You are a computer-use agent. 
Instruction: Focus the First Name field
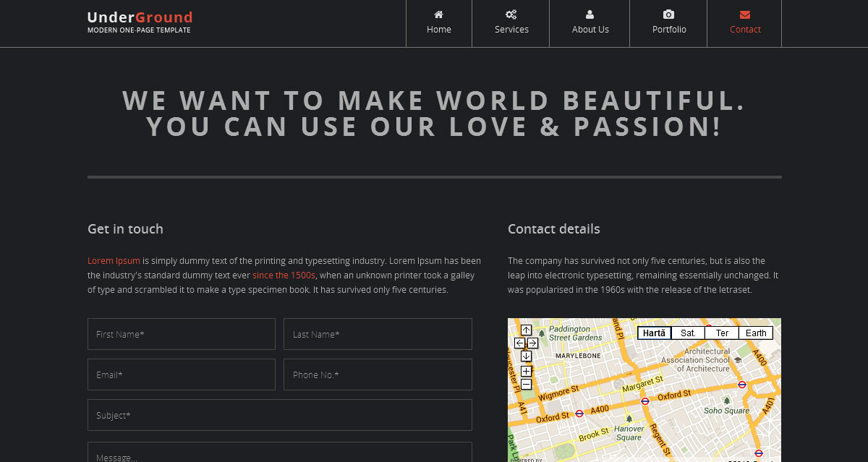click(x=181, y=334)
